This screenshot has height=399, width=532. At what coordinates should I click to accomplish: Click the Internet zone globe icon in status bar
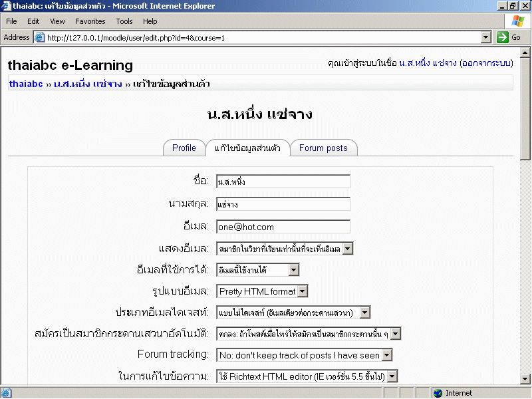(x=438, y=393)
